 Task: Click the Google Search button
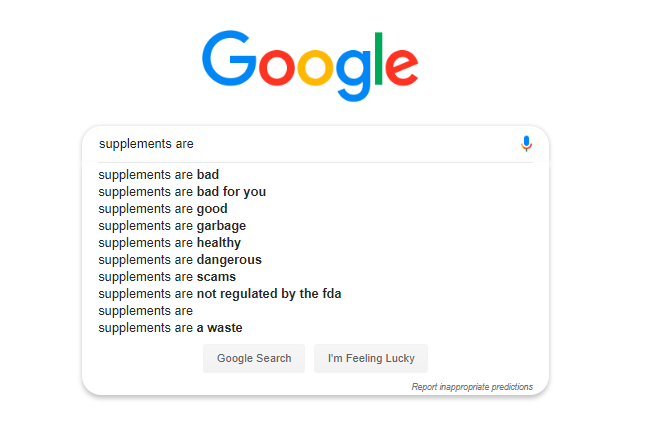pyautogui.click(x=254, y=358)
